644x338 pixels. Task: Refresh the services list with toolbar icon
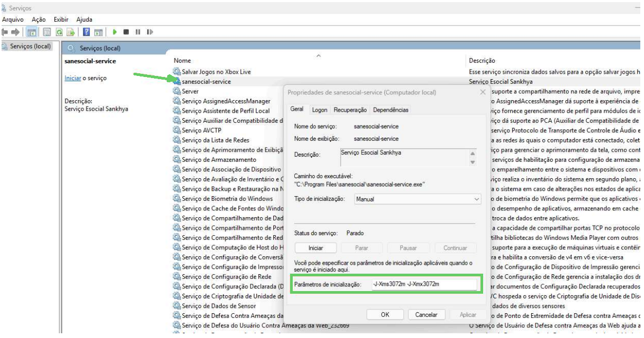pyautogui.click(x=60, y=32)
